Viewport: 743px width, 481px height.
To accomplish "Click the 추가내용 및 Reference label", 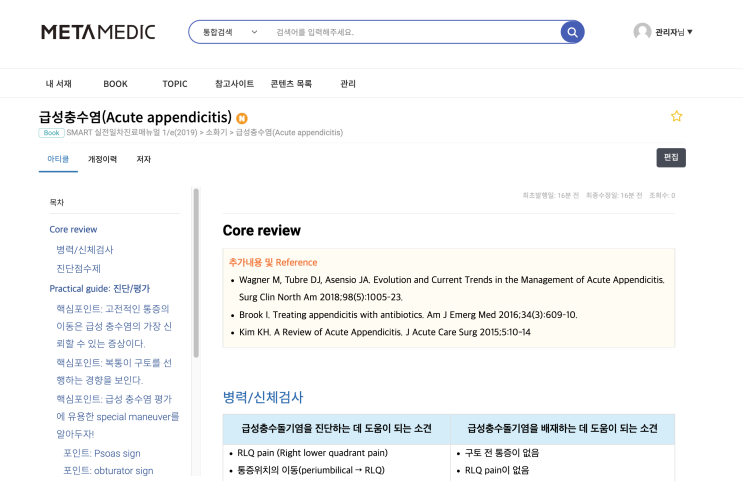I will click(x=273, y=262).
